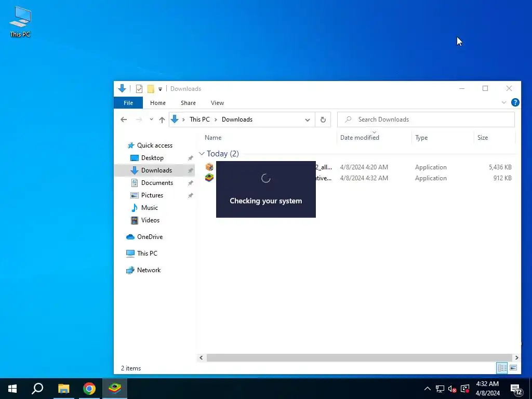Click the 912 KB size cell
The width and height of the screenshot is (532, 399).
click(x=502, y=178)
